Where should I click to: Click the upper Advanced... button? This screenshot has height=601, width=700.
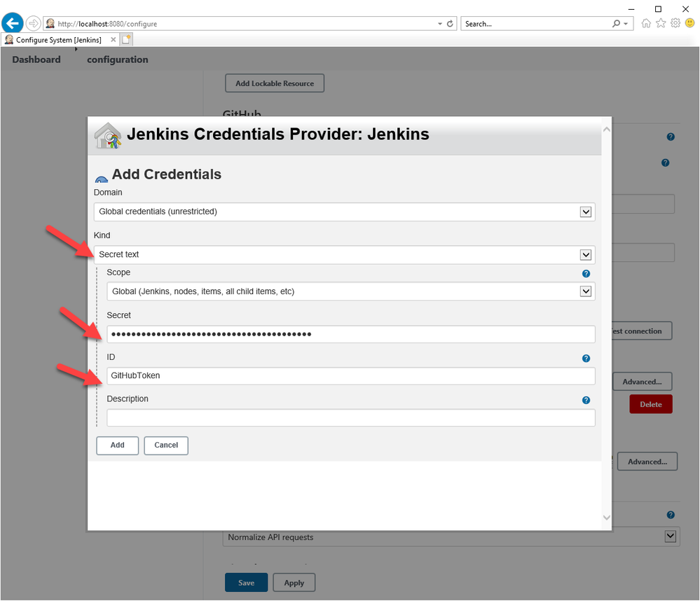(642, 382)
